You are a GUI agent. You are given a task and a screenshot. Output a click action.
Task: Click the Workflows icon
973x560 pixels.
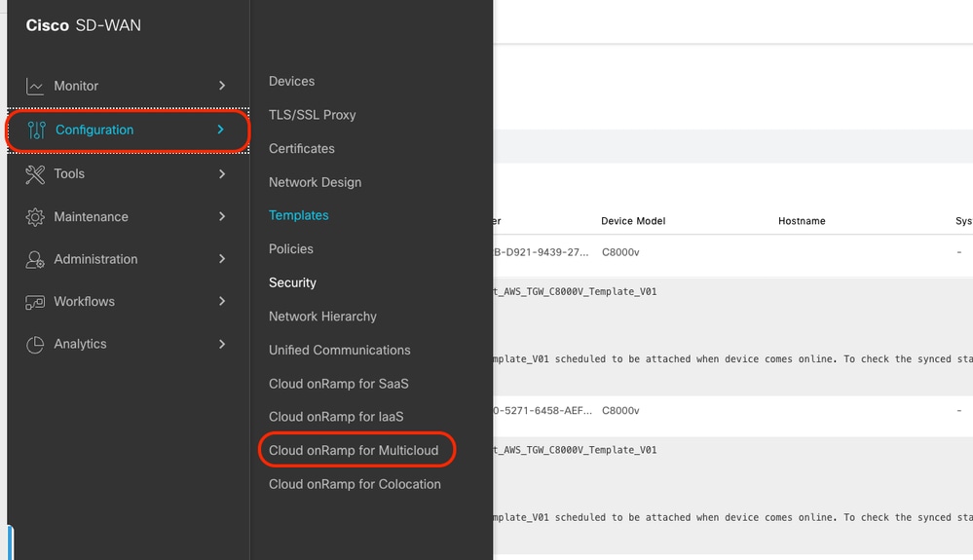[35, 302]
